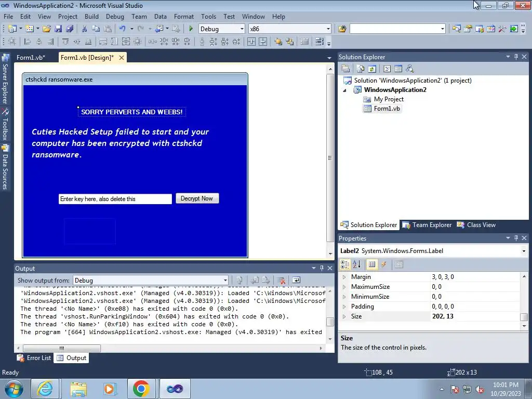Open the Toolbox hammer-and-wrench toolbar icon
This screenshot has height=399, width=532.
(502, 29)
